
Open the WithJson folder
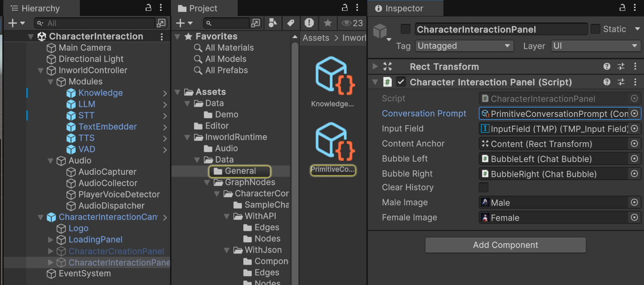[x=263, y=250]
